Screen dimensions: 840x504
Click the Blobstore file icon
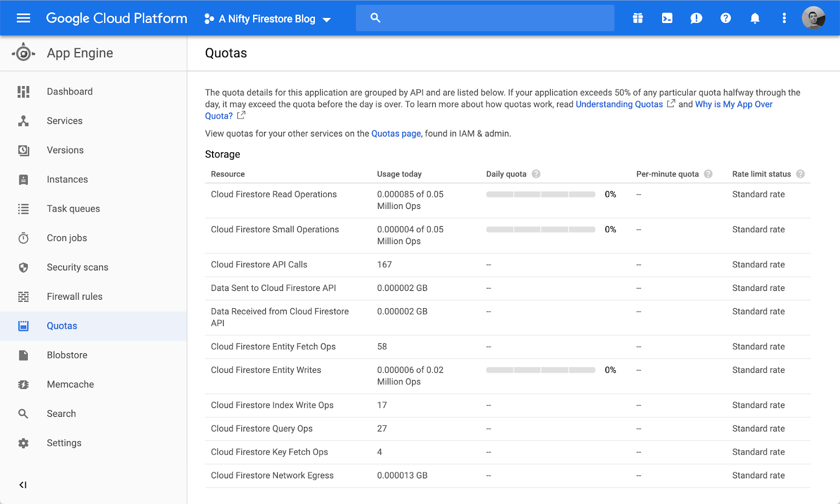23,355
